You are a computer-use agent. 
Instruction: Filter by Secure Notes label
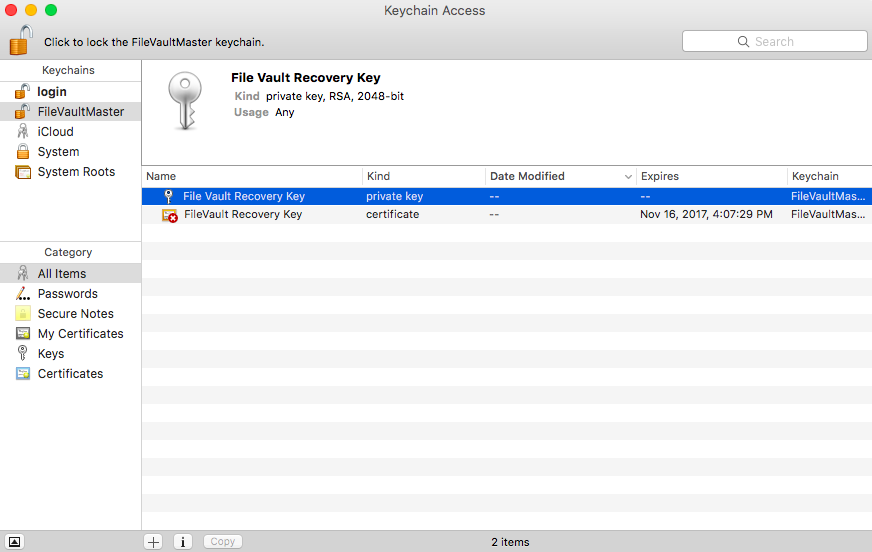tap(76, 314)
